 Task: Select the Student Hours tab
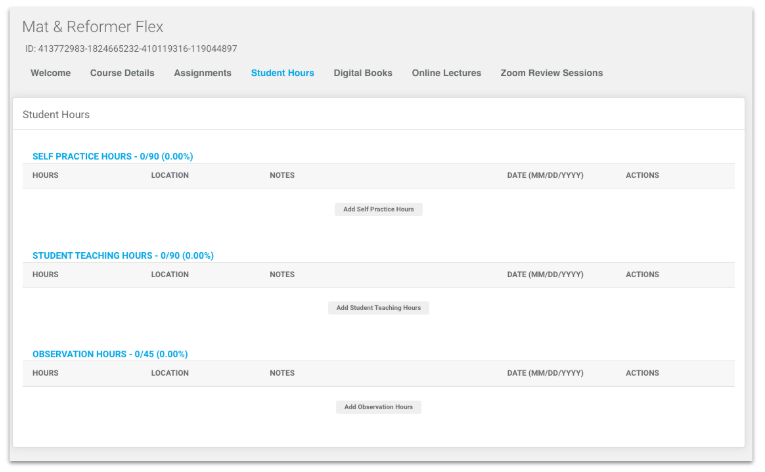tap(282, 73)
